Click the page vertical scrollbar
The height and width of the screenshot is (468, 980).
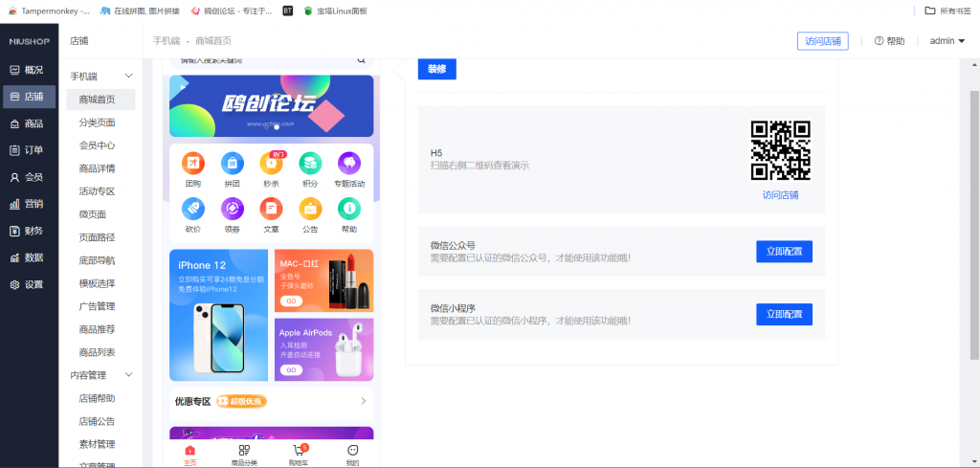[974, 225]
